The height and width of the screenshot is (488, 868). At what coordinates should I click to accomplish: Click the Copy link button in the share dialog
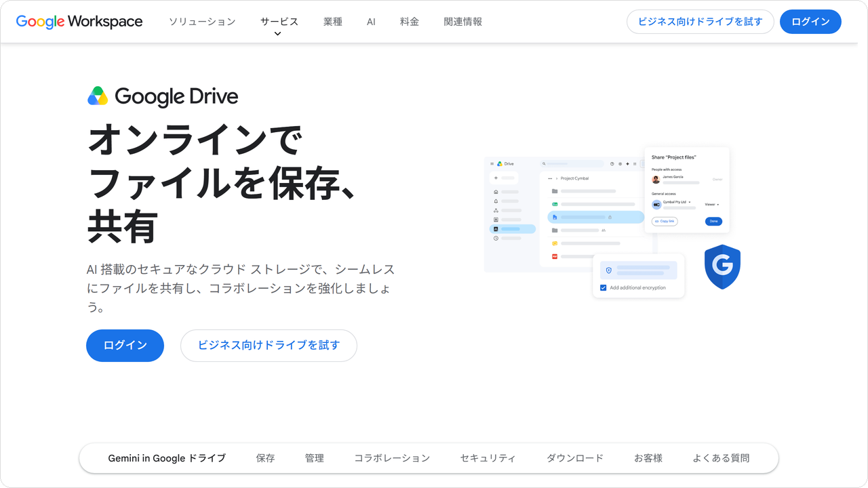[665, 221]
